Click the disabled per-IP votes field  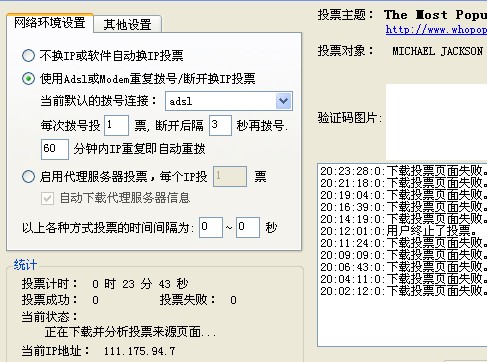coord(230,176)
